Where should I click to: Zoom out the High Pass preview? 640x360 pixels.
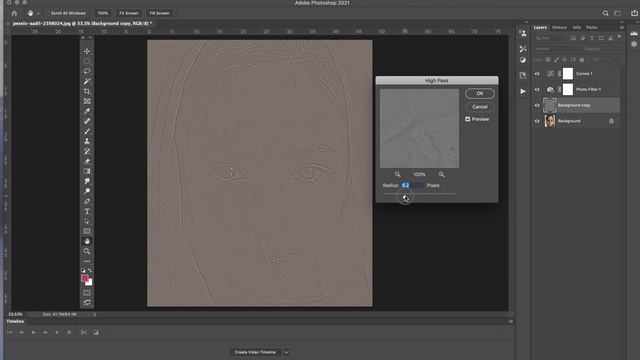coord(398,174)
